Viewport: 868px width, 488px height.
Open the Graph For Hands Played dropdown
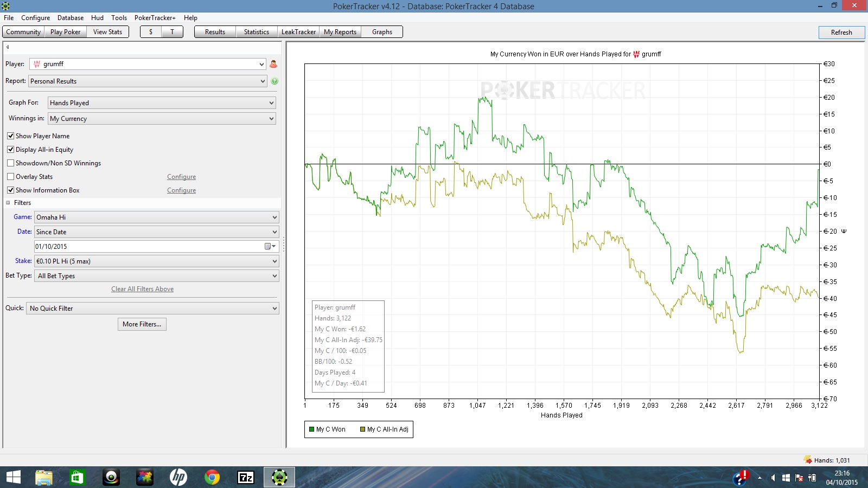162,103
